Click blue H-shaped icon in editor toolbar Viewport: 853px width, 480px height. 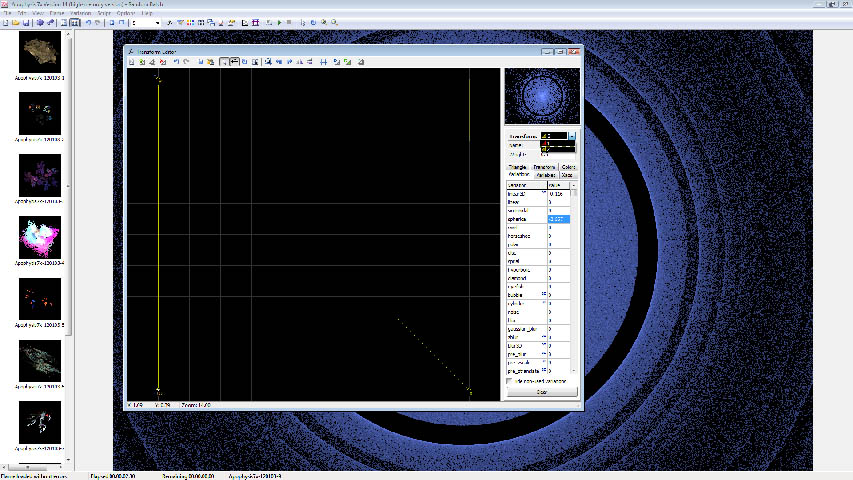323,62
